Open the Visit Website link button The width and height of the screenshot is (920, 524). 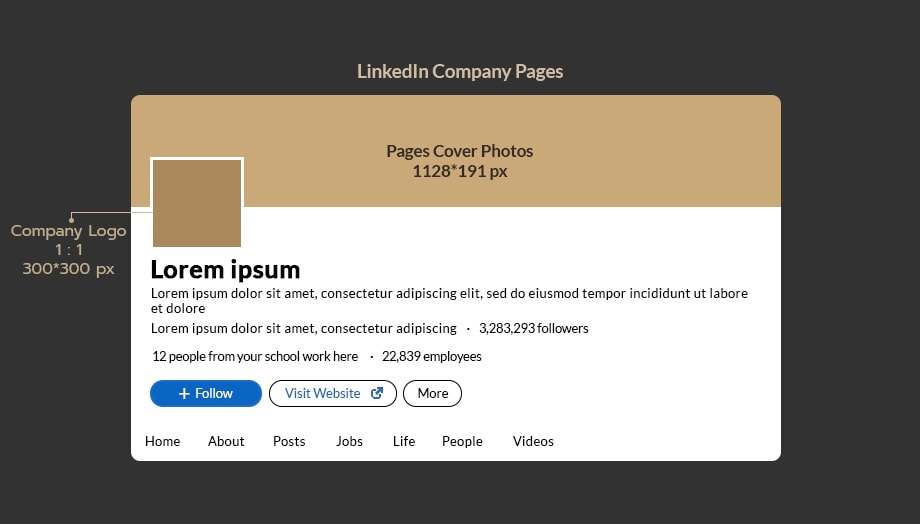click(333, 393)
